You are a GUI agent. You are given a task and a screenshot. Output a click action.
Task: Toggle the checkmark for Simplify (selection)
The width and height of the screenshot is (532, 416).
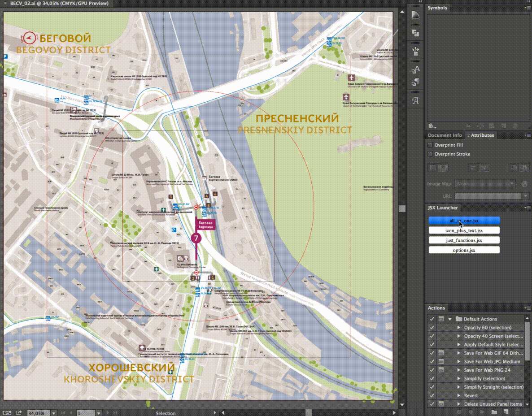pos(432,378)
